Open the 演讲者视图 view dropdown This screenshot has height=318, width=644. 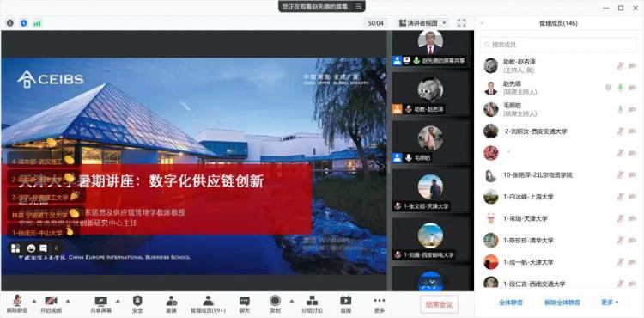click(423, 23)
